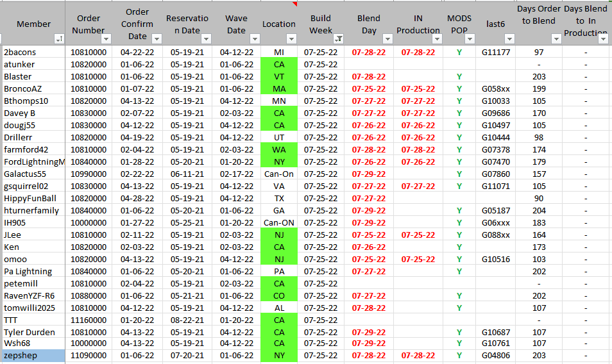
Task: Click Galactus55's Can-On location cell
Action: [279, 174]
